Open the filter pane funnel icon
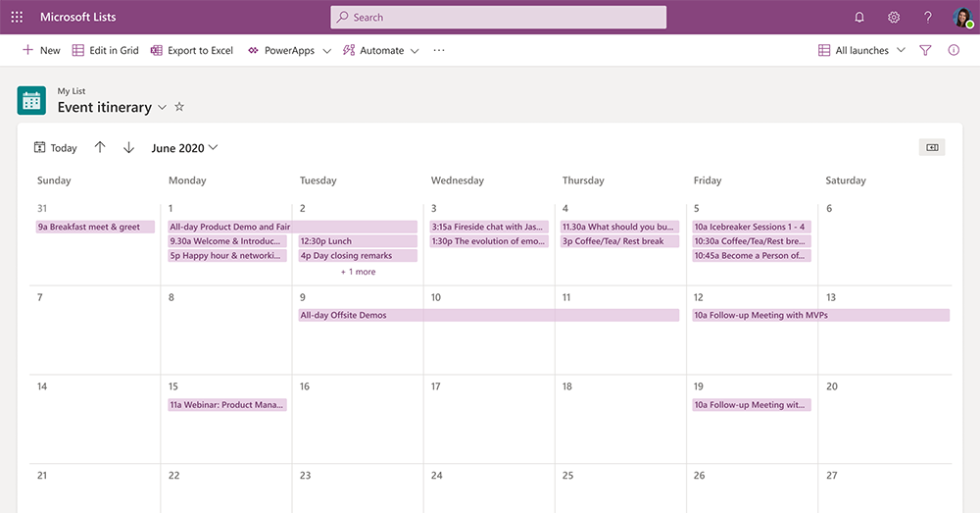The image size is (980, 513). [926, 50]
